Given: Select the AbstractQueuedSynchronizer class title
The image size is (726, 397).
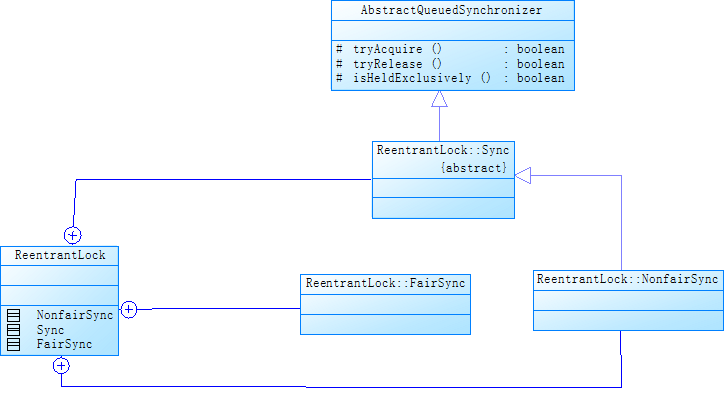Looking at the screenshot, I should tap(451, 10).
